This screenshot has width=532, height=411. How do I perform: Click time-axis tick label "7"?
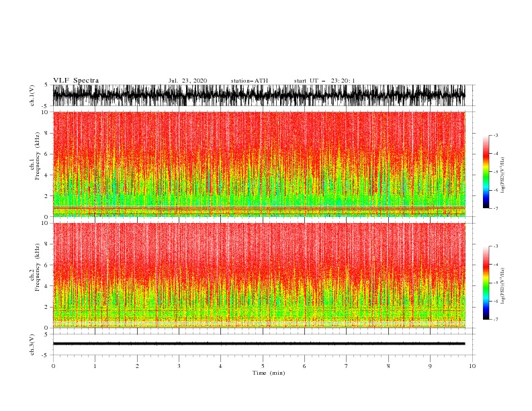coord(347,366)
